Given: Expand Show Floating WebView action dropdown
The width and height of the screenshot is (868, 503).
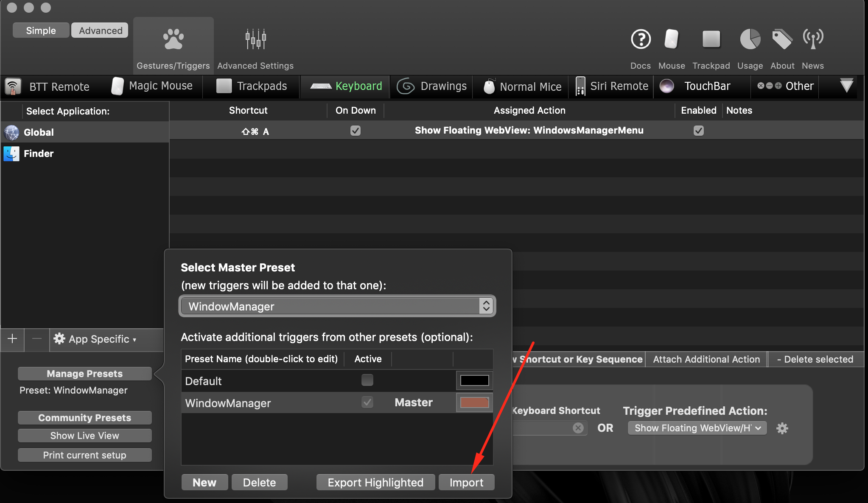Looking at the screenshot, I should [697, 428].
